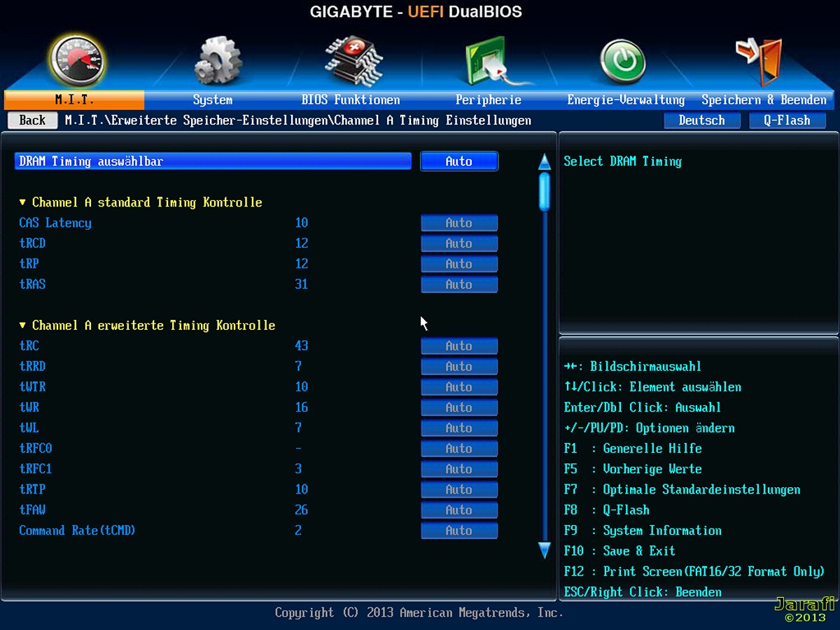Select the tRFC1 label

36,469
